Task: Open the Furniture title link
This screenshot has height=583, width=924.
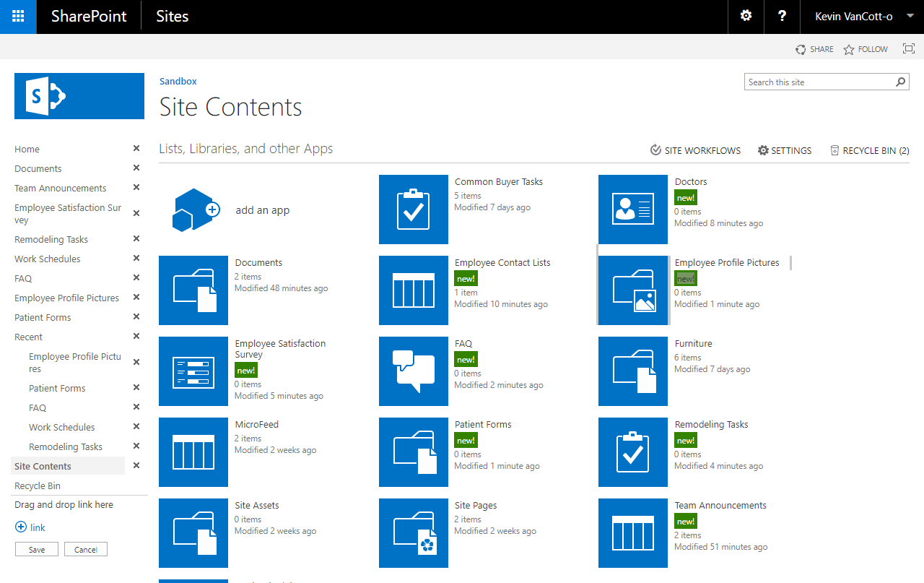Action: click(x=694, y=344)
